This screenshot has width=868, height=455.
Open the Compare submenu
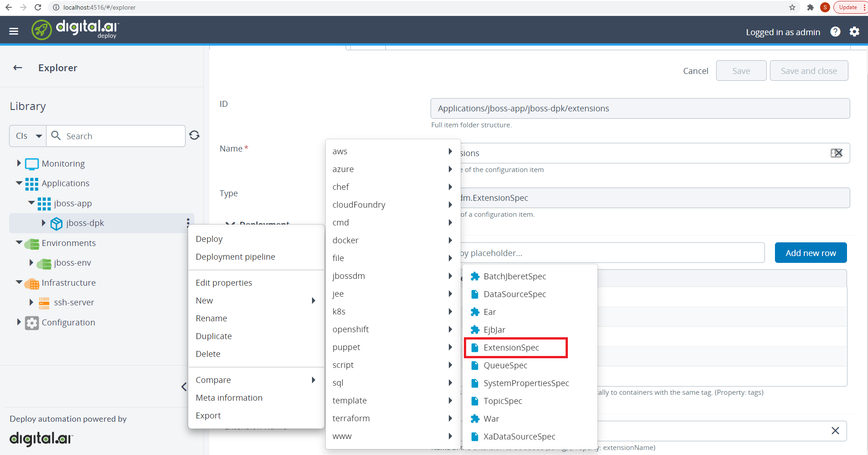(256, 380)
